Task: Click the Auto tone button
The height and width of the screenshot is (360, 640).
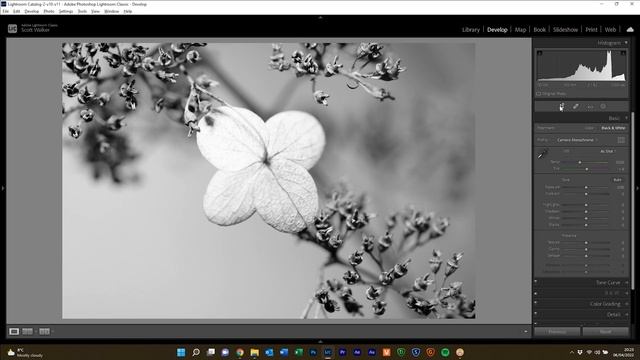Action: (617, 180)
